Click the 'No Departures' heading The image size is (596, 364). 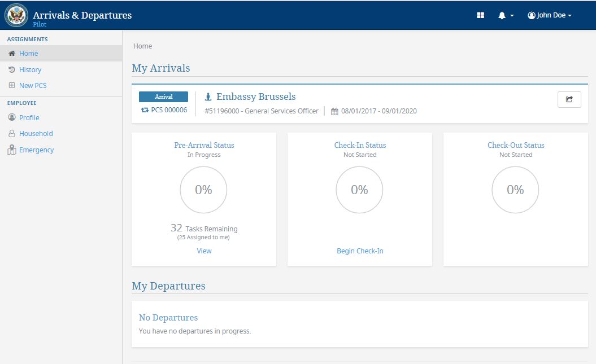click(168, 318)
